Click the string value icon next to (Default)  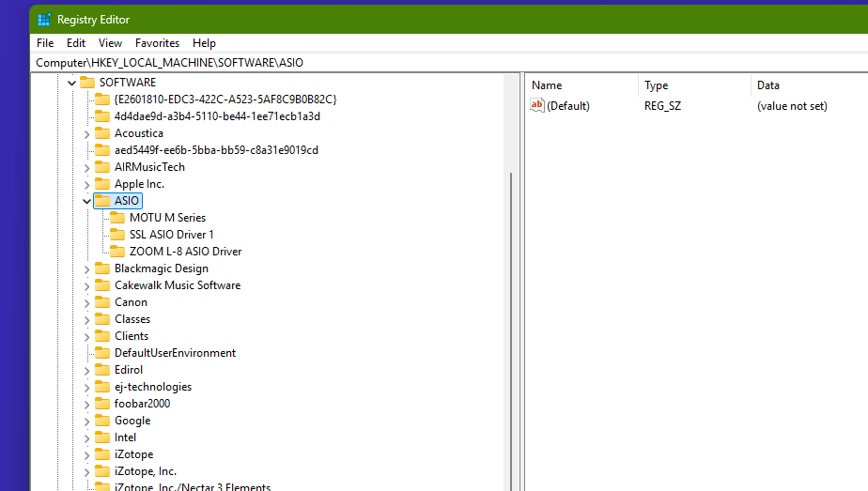coord(537,106)
